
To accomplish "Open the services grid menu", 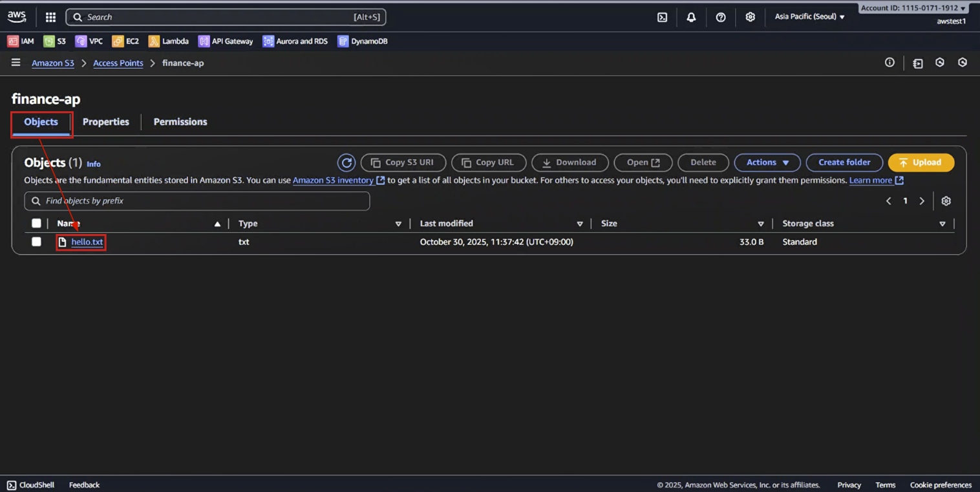I will [50, 17].
